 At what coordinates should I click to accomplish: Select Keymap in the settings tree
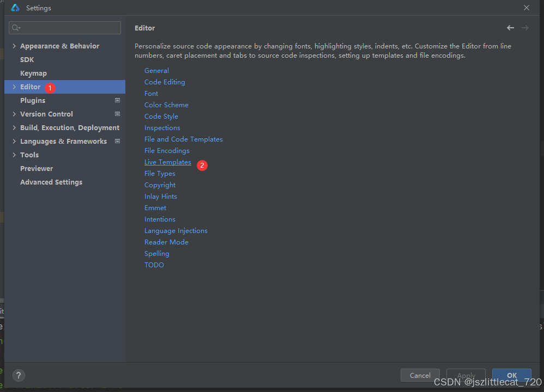point(33,73)
